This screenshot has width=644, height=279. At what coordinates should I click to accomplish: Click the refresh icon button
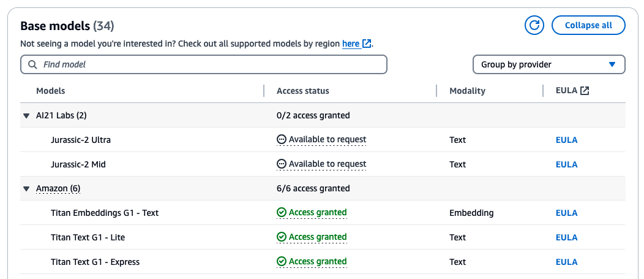tap(534, 25)
